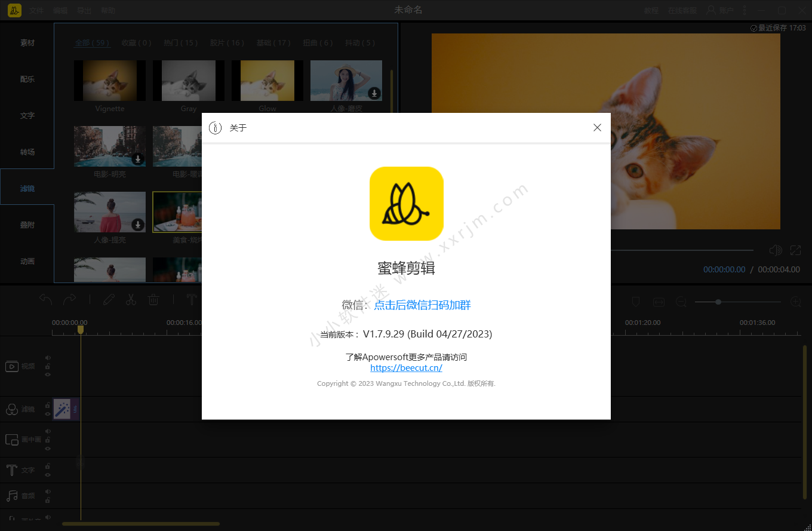The image size is (812, 531).
Task: Hide the 滤镜 track
Action: pyautogui.click(x=48, y=413)
